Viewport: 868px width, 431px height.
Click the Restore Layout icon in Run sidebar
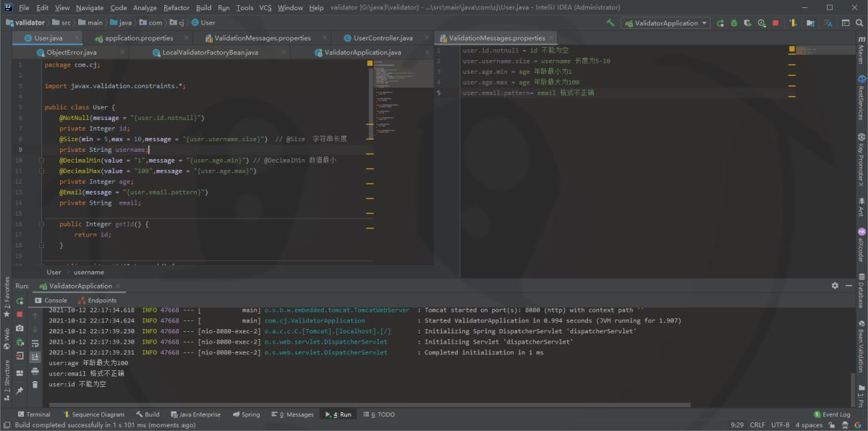click(20, 373)
